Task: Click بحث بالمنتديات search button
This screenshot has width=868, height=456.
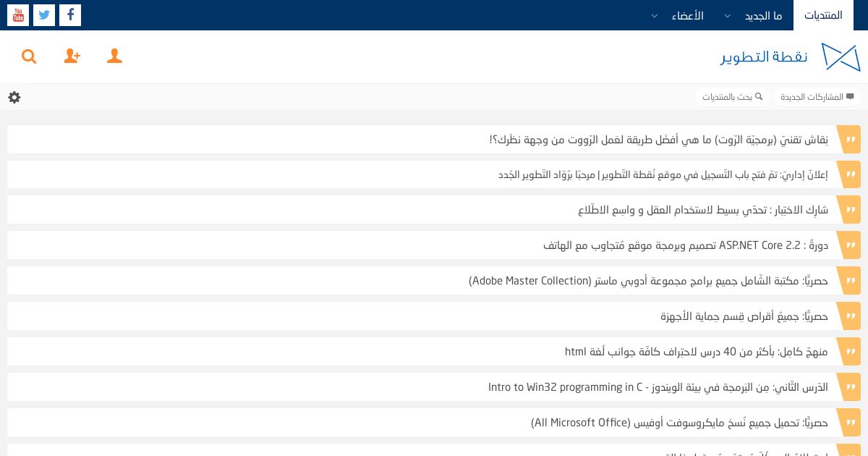Action: tap(732, 97)
